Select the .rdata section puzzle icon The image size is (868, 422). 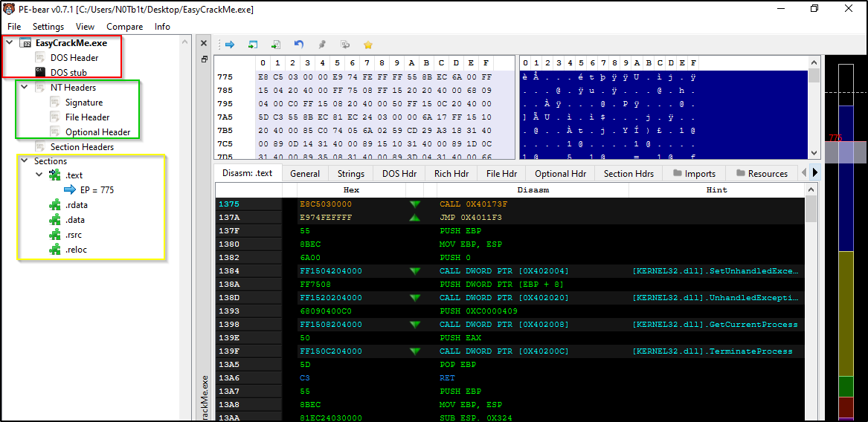[x=54, y=205]
